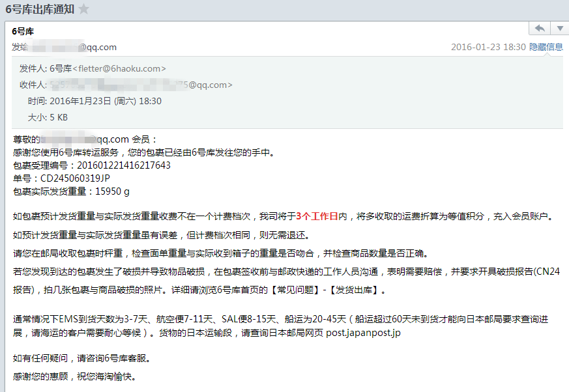Click tracking number CD245060319JP
The width and height of the screenshot is (569, 392).
tap(75, 178)
